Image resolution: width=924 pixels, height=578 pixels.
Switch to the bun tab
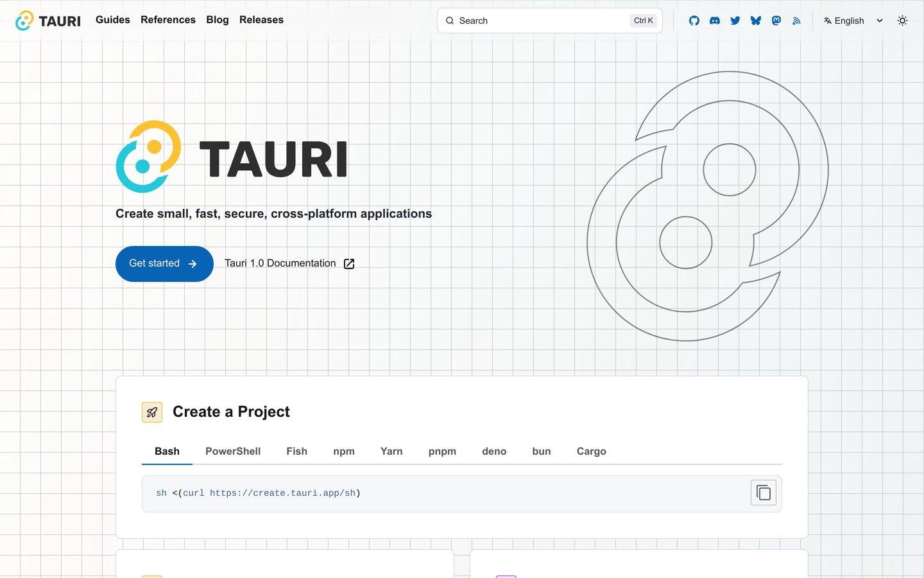tap(542, 451)
